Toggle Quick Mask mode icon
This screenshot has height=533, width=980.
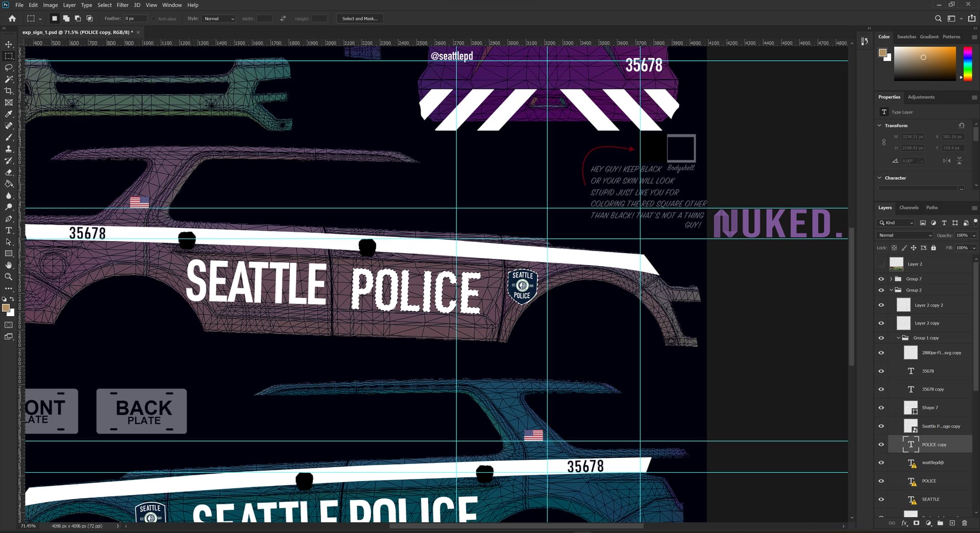click(x=9, y=325)
